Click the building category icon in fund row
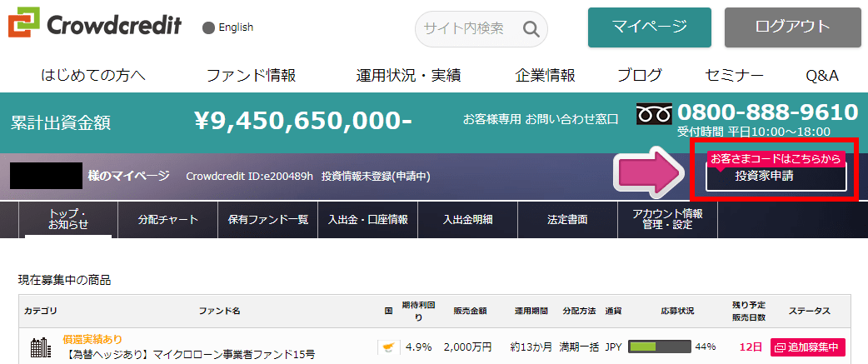The height and width of the screenshot is (364, 868). pos(40,347)
